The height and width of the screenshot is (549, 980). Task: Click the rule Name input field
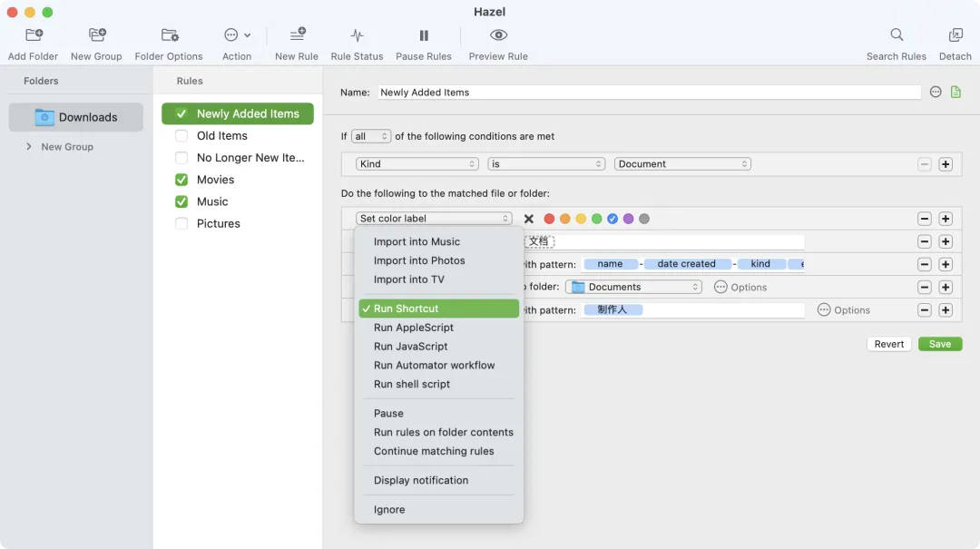point(650,92)
